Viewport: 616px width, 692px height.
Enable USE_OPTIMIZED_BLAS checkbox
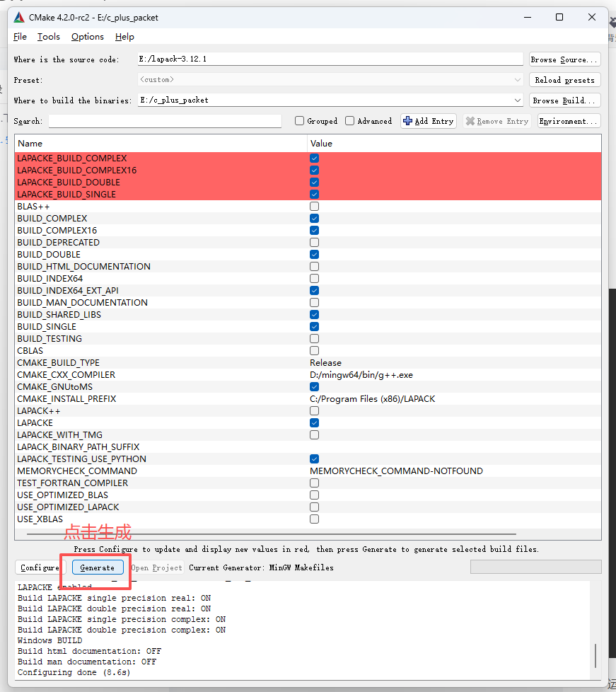coord(314,495)
